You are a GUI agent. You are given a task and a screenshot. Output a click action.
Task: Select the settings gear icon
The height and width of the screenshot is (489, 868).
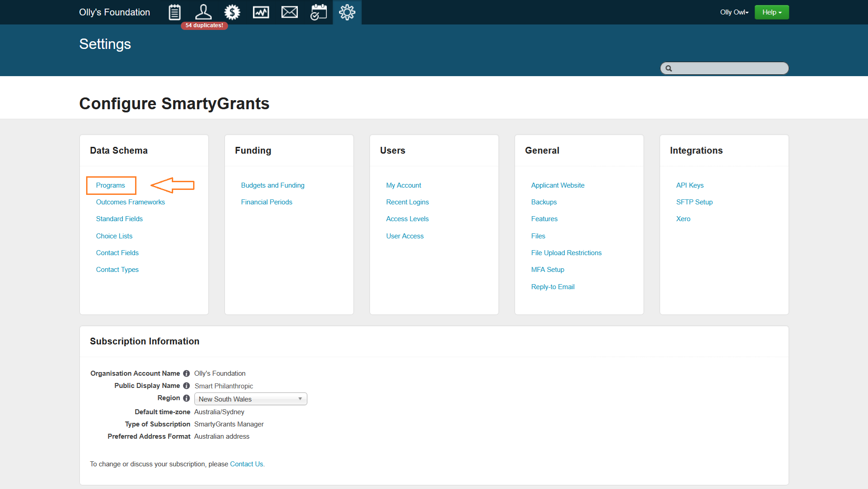(x=347, y=12)
